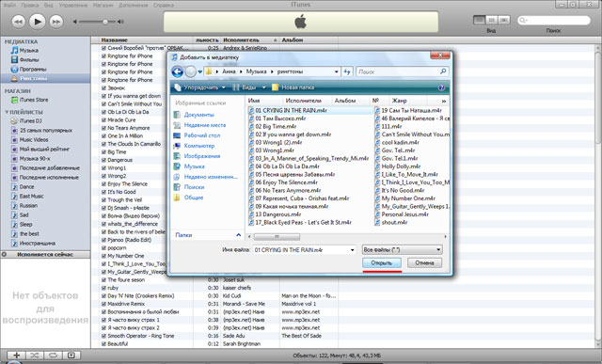Collapse the ПЛЕЙЛИСТЫ section

[x=7, y=112]
